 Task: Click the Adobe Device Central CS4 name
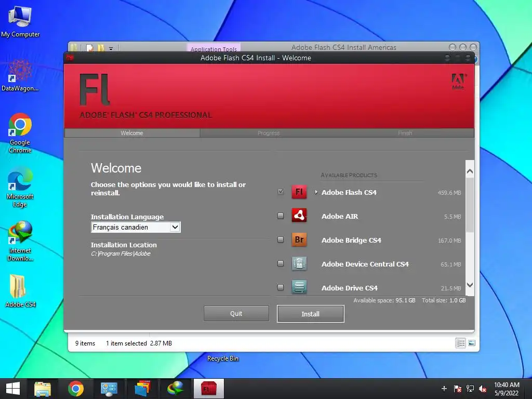click(x=365, y=264)
